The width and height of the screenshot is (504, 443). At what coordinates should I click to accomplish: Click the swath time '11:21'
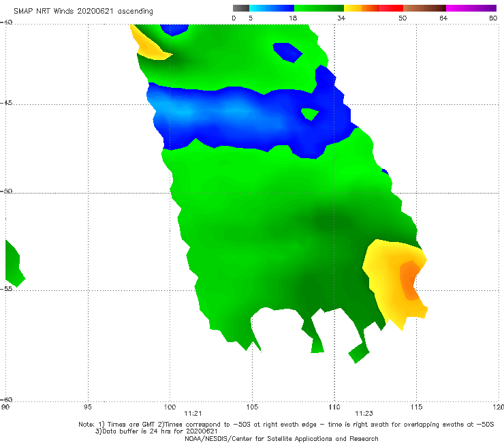193,414
